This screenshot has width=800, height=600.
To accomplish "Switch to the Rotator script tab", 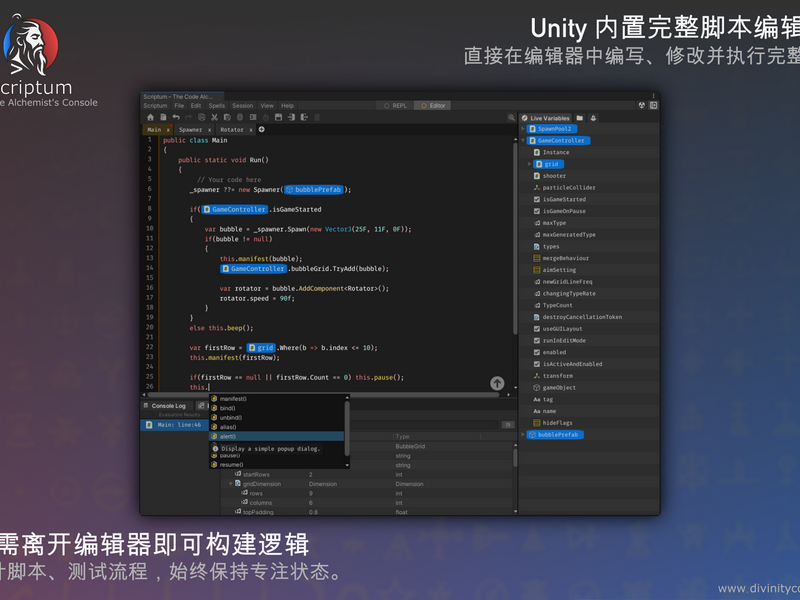I will click(x=232, y=130).
